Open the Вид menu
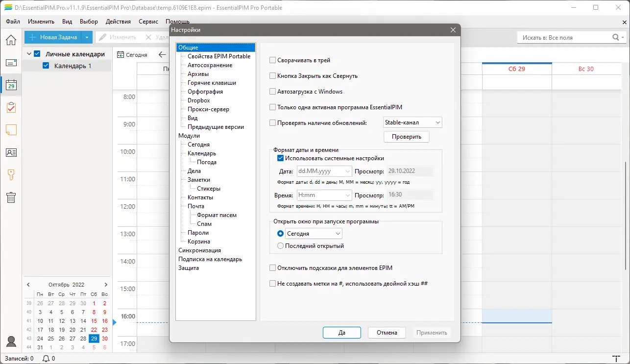The image size is (630, 364). click(x=68, y=22)
